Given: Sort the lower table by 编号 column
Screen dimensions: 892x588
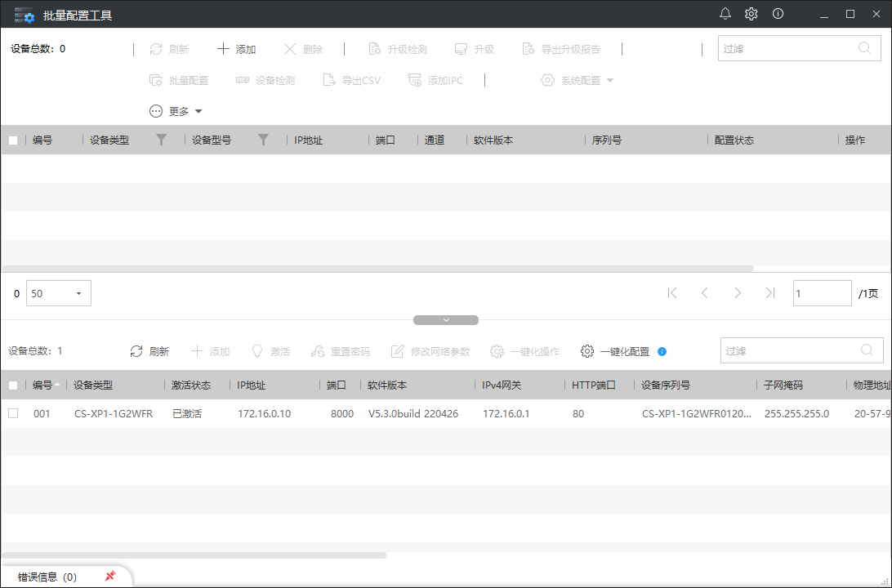Looking at the screenshot, I should pos(42,385).
